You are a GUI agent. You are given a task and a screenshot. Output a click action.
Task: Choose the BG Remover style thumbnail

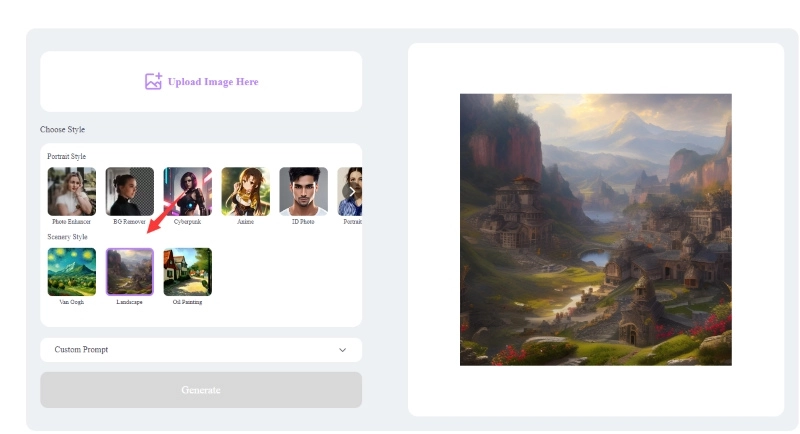tap(130, 191)
